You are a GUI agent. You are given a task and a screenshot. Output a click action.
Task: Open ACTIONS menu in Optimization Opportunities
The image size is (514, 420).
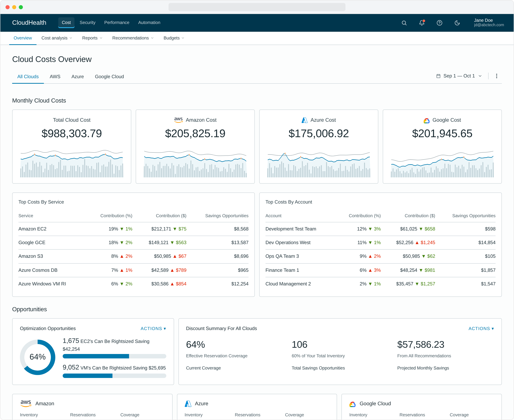(153, 328)
